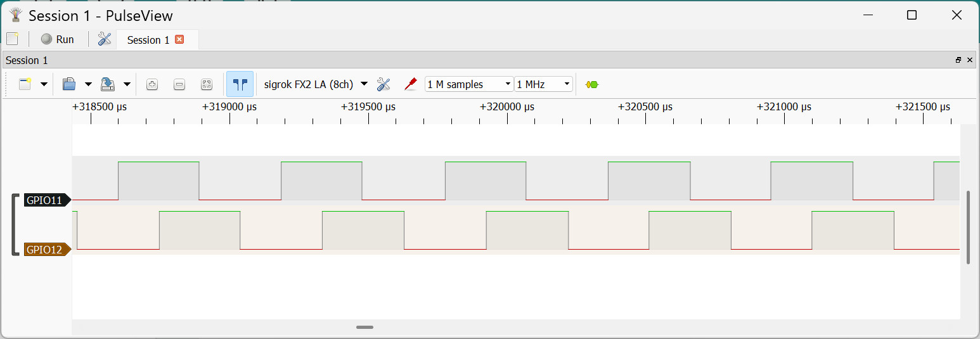
Task: Click the Run capture button
Action: tap(58, 39)
